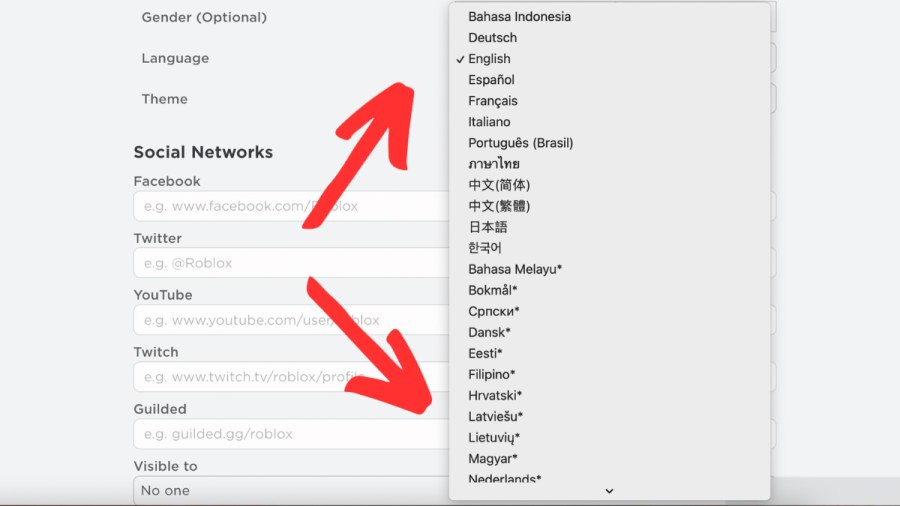This screenshot has width=900, height=506.
Task: Click the YouTube channel URL field
Action: [x=290, y=320]
